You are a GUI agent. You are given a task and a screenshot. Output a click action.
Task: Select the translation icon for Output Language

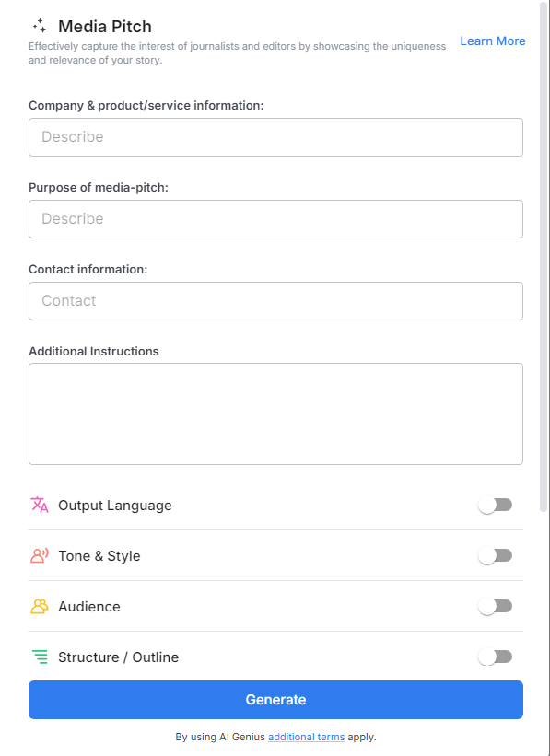(x=38, y=505)
